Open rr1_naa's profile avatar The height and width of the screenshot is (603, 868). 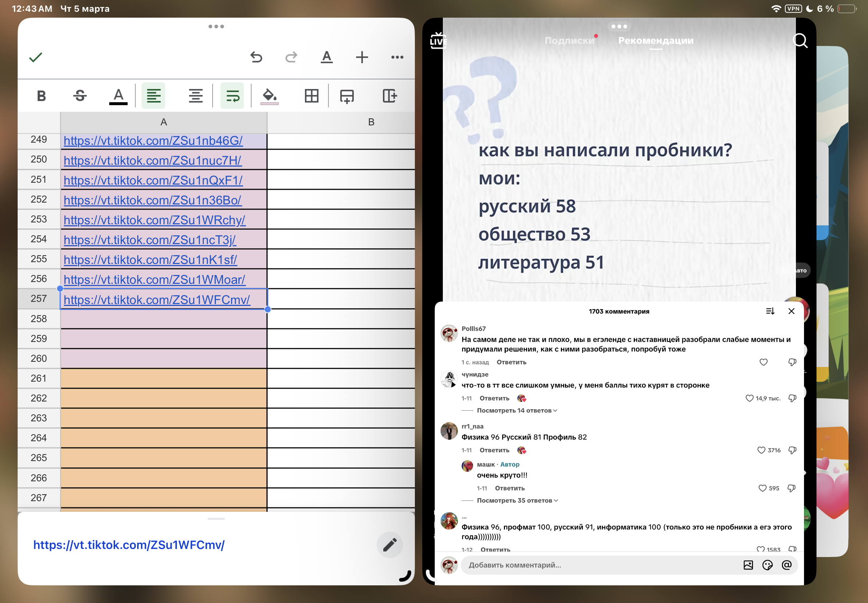pos(449,431)
